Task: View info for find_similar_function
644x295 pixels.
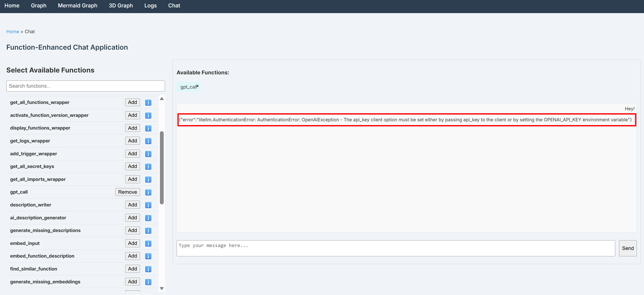Action: coord(148,269)
